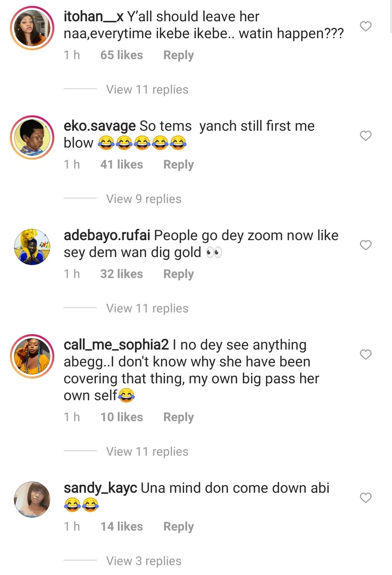Expand 11 replies under adebayo.rufai's comment
Image resolution: width=392 pixels, height=575 pixels.
(x=147, y=309)
